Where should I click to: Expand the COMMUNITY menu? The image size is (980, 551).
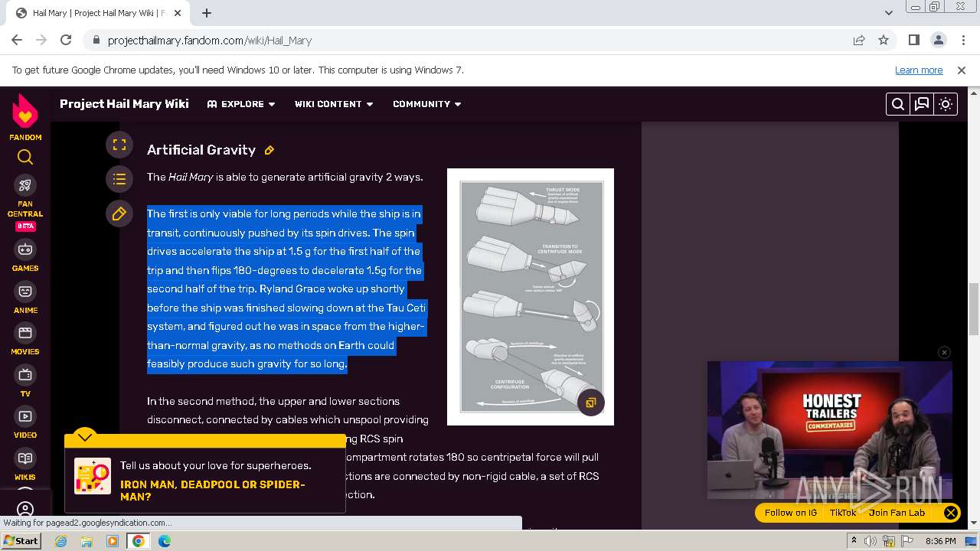click(427, 104)
